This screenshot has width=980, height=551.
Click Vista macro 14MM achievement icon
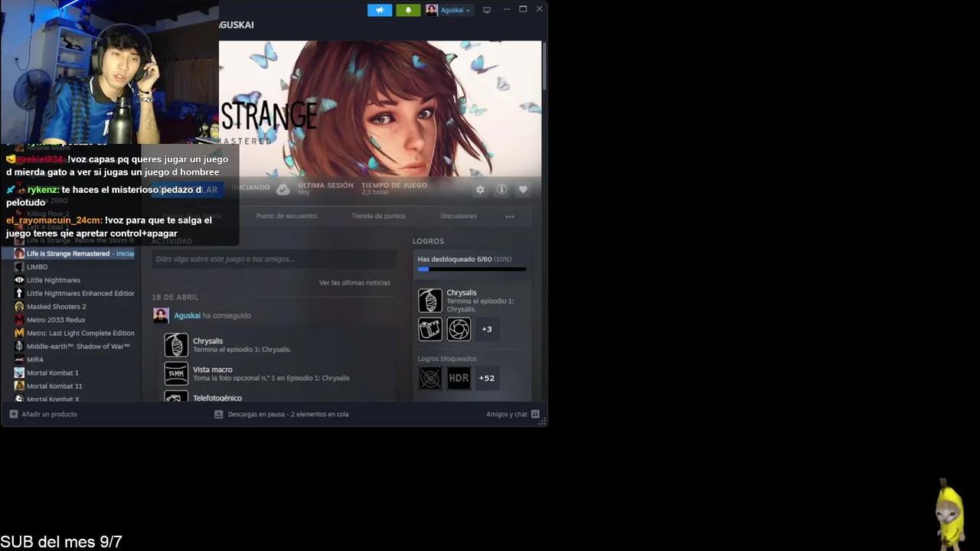[x=176, y=373]
